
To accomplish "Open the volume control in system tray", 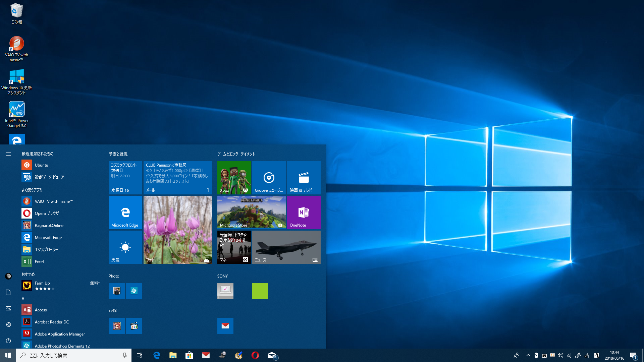I will (560, 355).
